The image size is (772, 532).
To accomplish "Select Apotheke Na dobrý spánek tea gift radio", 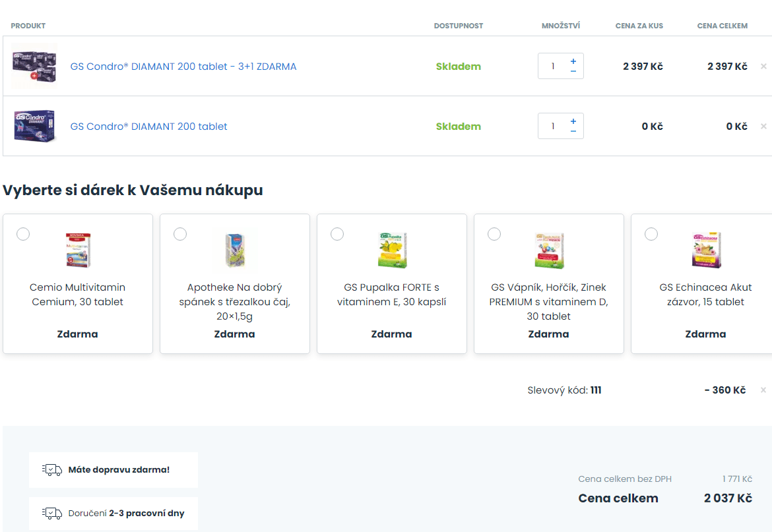I will (180, 234).
